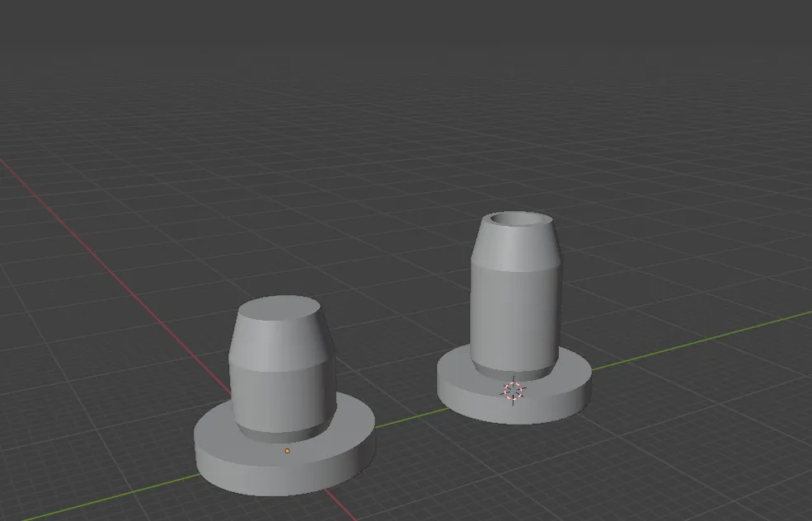Click empty dark background above the horizon
812x521 pixels.
[x=412, y=33]
